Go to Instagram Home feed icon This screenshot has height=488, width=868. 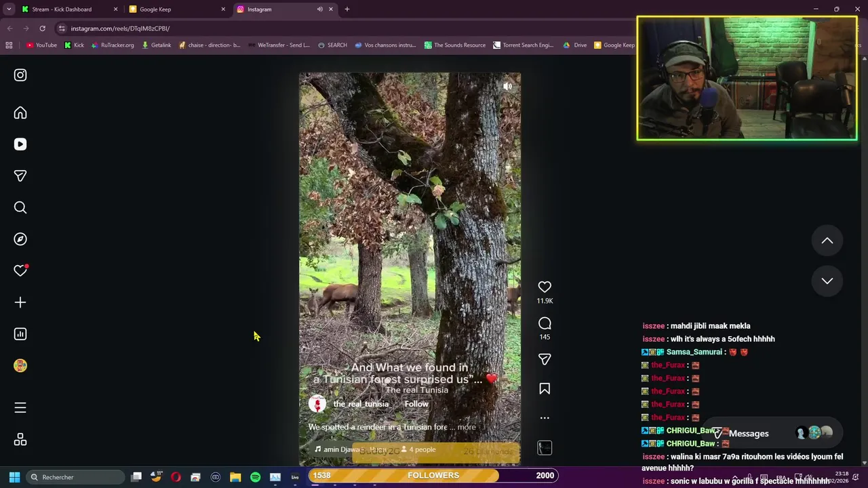click(20, 113)
